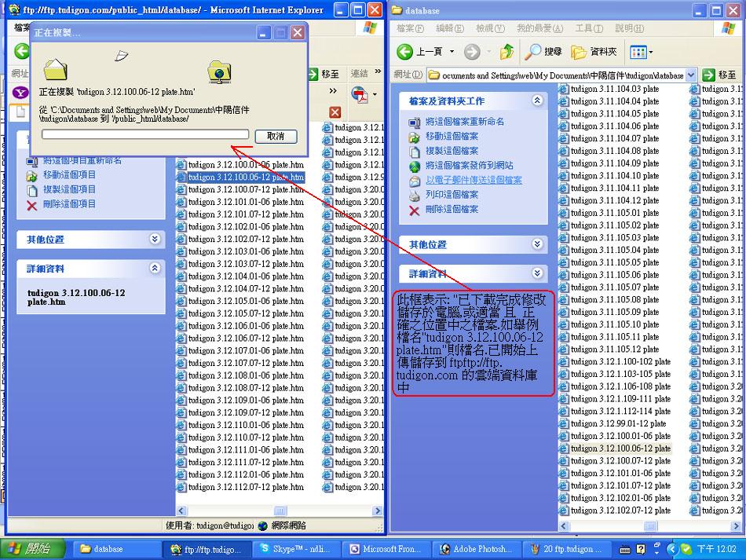Click the file icon of tudigon 3.11.105.12 plate

point(564,350)
